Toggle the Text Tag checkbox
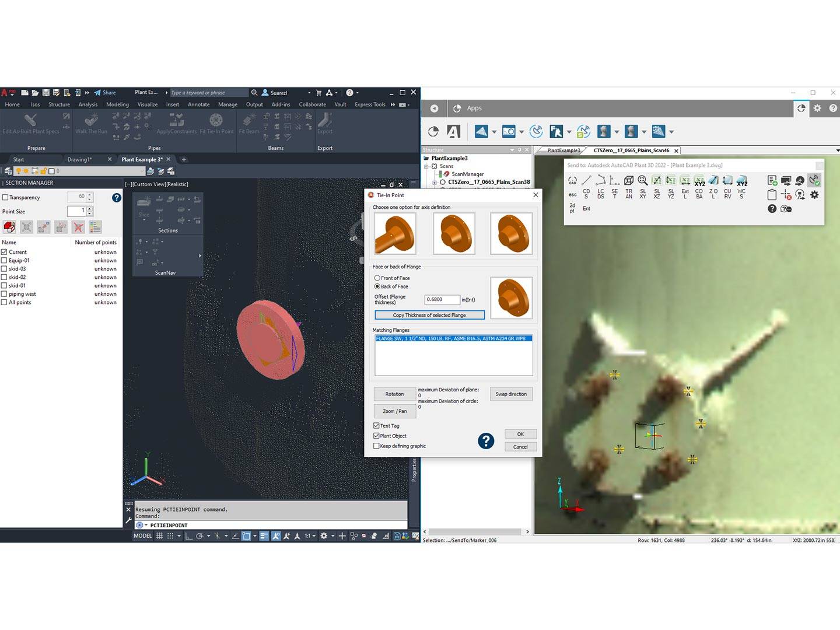 coord(376,426)
